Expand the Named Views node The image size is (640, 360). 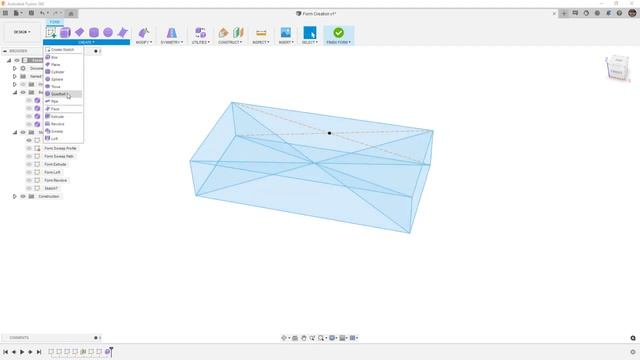point(15,76)
